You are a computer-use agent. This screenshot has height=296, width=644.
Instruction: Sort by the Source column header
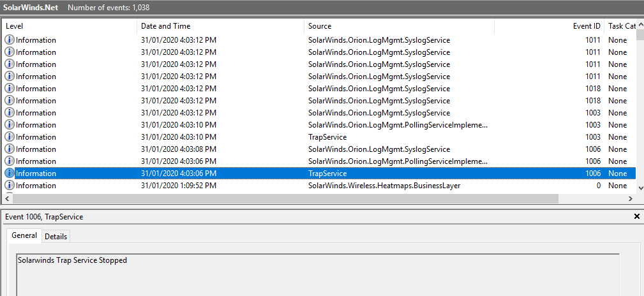(399, 26)
